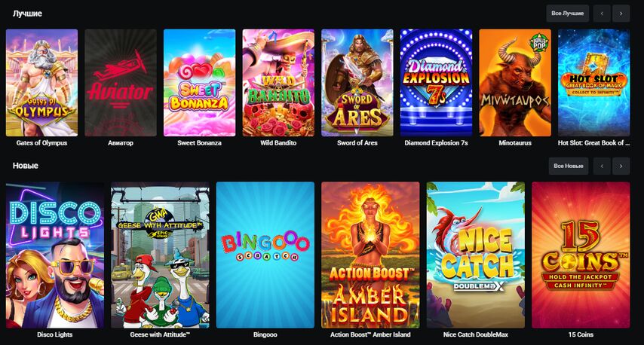Advance to next games in the Новые row

click(x=621, y=166)
